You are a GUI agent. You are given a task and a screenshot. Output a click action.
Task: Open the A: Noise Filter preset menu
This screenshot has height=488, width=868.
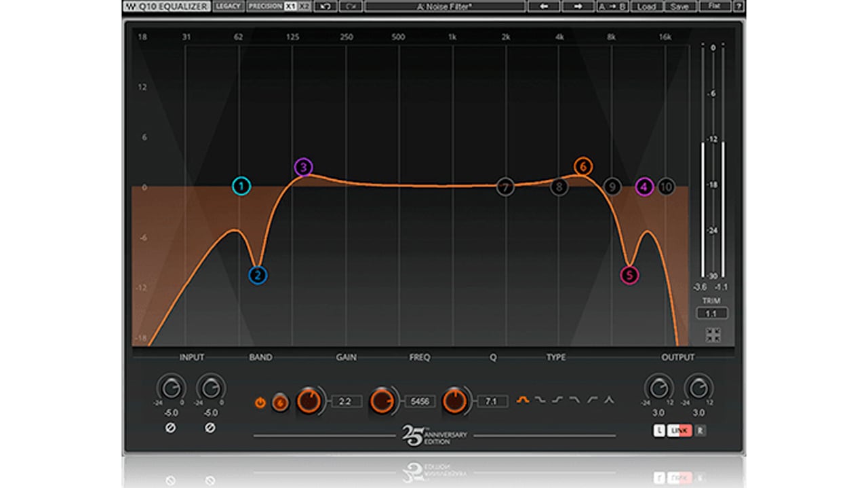(445, 6)
